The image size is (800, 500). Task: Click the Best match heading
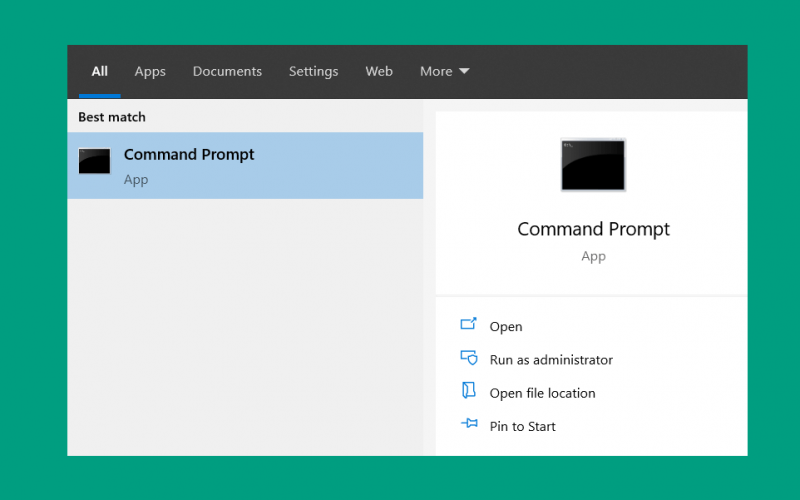click(112, 117)
